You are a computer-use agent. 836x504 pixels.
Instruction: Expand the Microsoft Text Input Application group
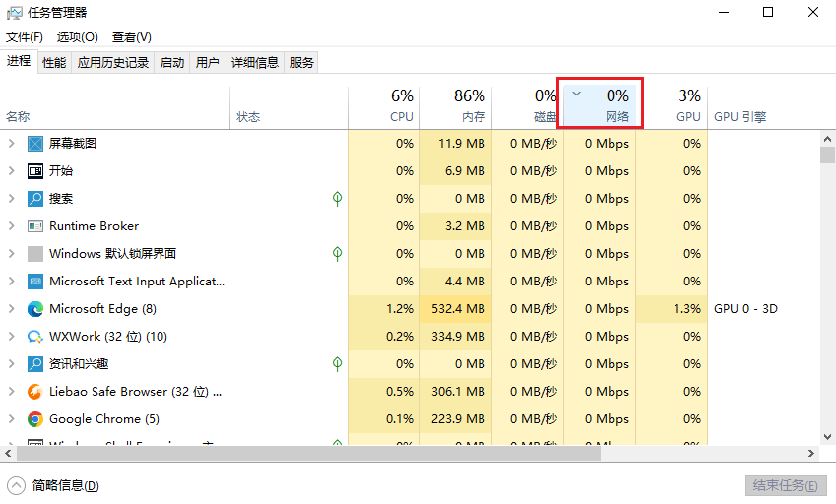(x=11, y=282)
